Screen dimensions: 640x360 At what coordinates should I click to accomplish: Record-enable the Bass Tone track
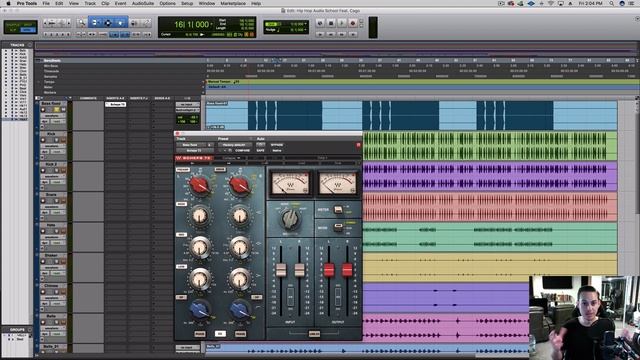pos(42,109)
